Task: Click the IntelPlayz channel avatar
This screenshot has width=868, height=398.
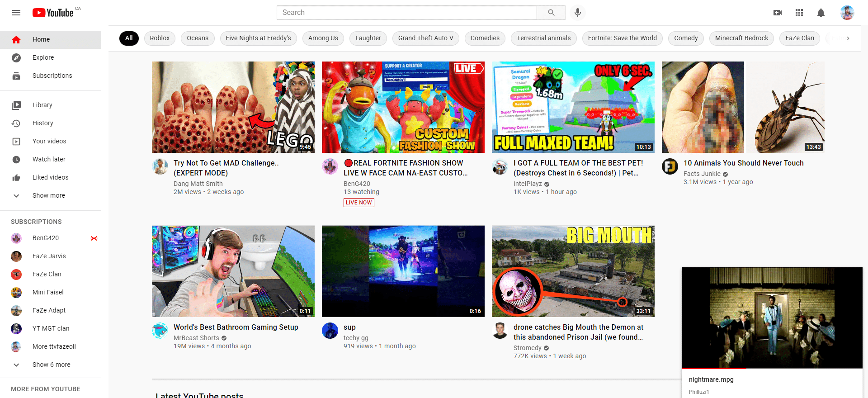Action: point(500,166)
